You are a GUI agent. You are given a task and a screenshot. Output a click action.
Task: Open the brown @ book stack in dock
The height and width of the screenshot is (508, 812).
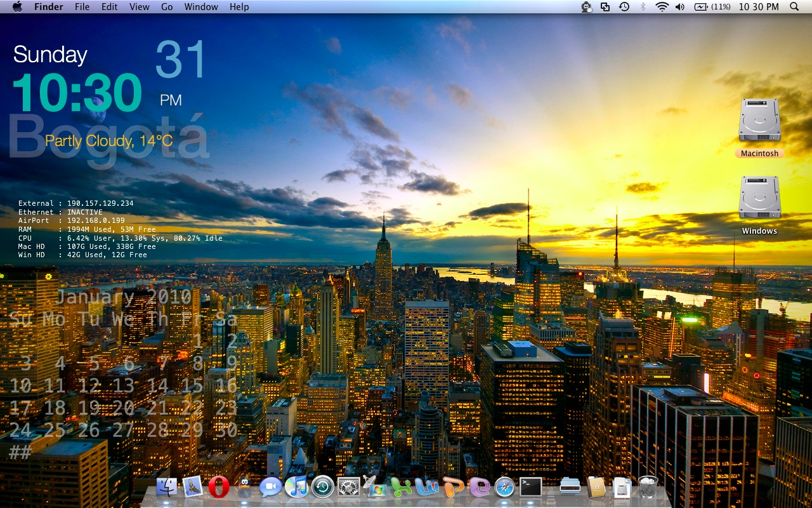coord(596,487)
